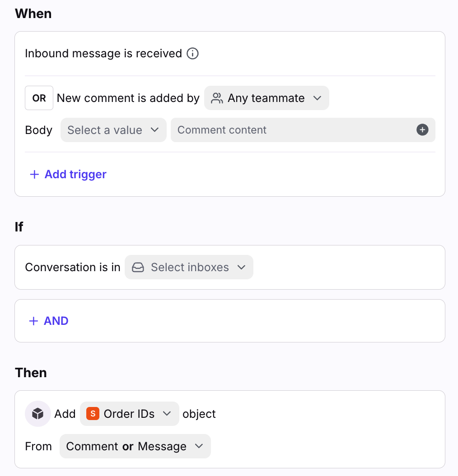The image size is (458, 476).
Task: Click the info icon beside Inbound message
Action: tap(193, 54)
